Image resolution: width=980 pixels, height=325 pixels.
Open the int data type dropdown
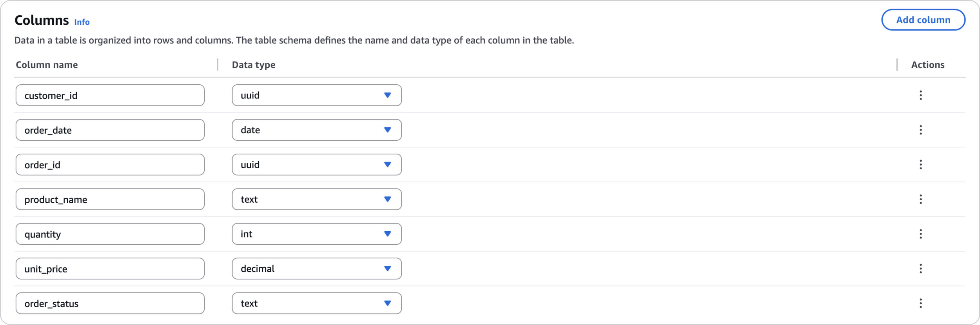click(316, 234)
